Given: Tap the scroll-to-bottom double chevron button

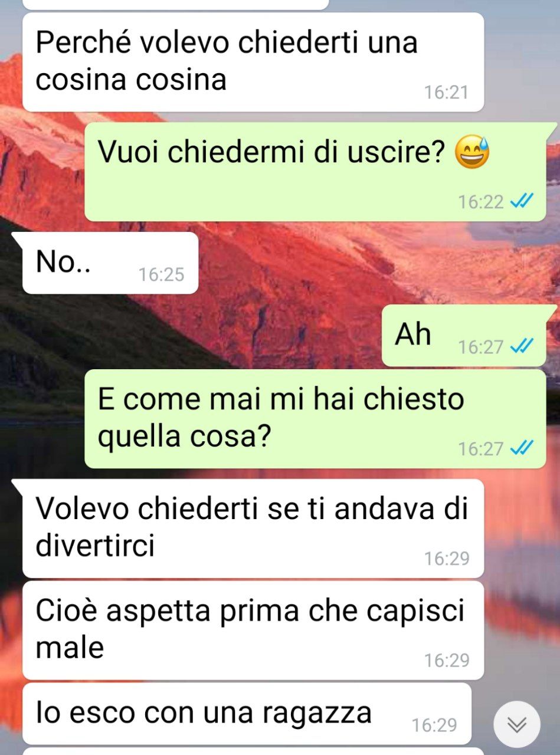Looking at the screenshot, I should (516, 724).
